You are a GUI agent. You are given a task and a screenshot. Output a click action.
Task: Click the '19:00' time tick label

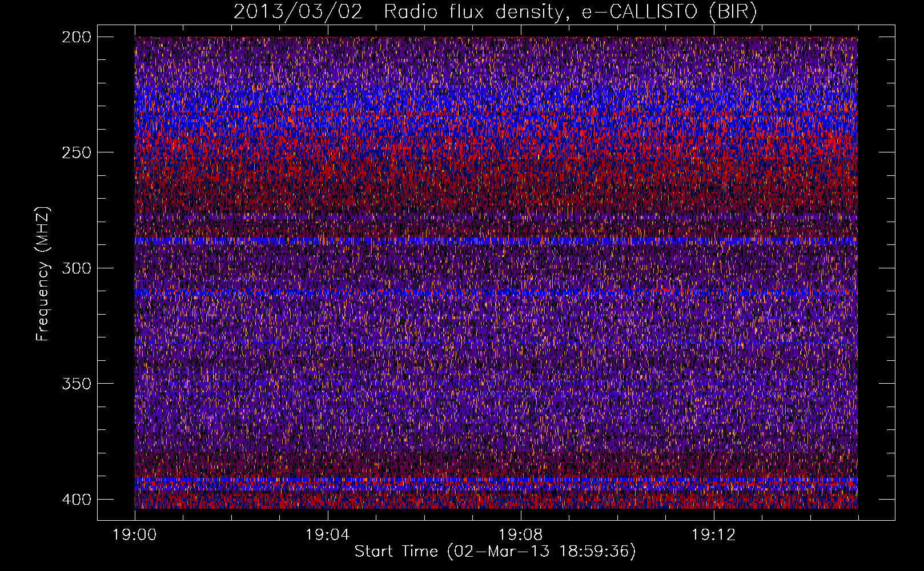pos(135,535)
